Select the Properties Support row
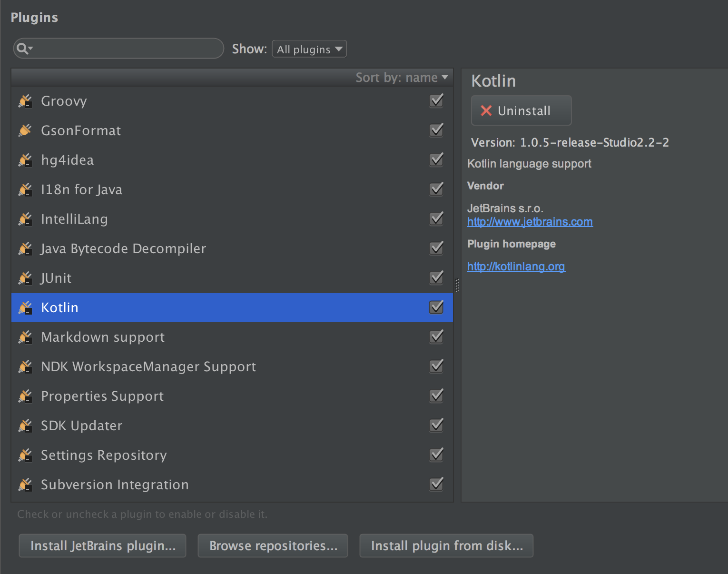Screen dimensions: 728x574 (x=232, y=396)
